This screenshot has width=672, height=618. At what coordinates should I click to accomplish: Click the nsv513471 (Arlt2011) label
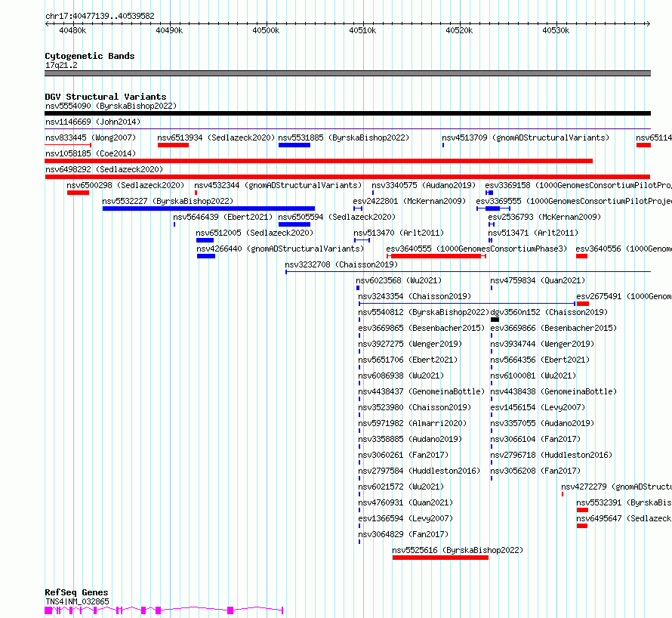pos(533,233)
